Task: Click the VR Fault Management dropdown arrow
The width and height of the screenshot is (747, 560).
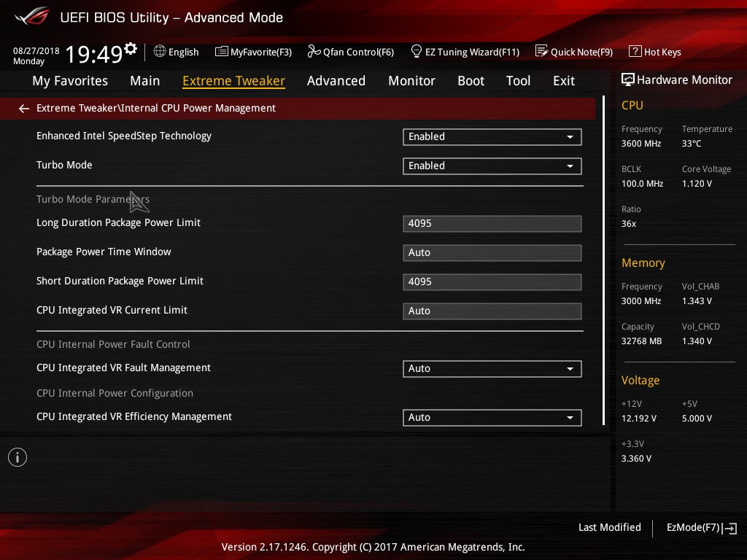Action: point(570,369)
